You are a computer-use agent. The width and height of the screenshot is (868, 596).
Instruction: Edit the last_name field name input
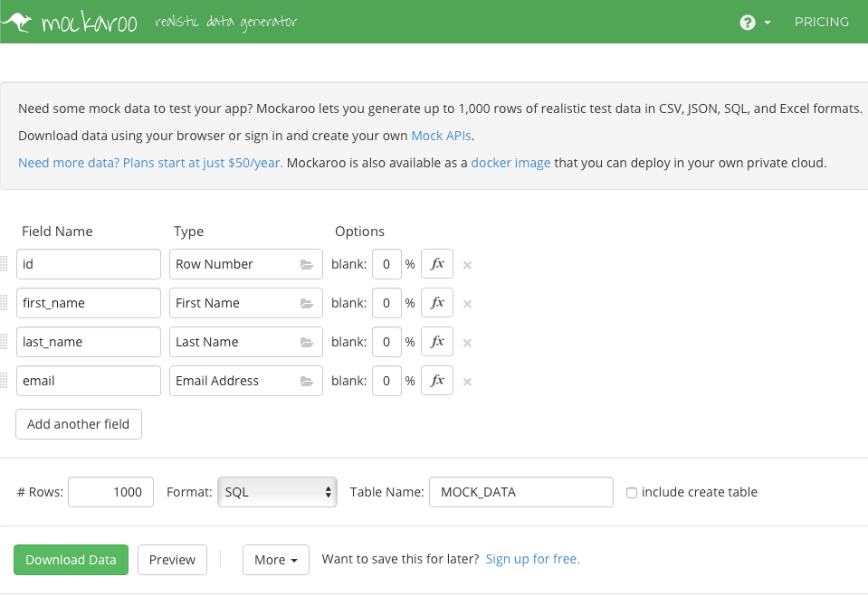coord(89,342)
